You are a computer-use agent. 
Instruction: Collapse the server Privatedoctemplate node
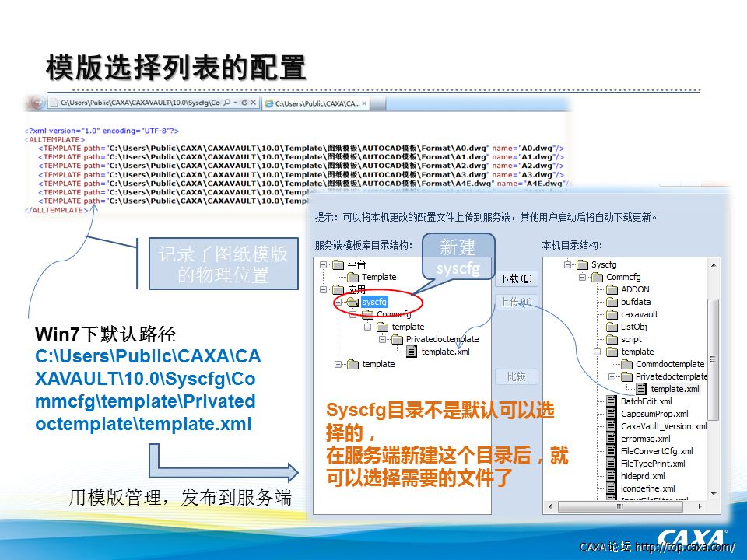[x=383, y=339]
